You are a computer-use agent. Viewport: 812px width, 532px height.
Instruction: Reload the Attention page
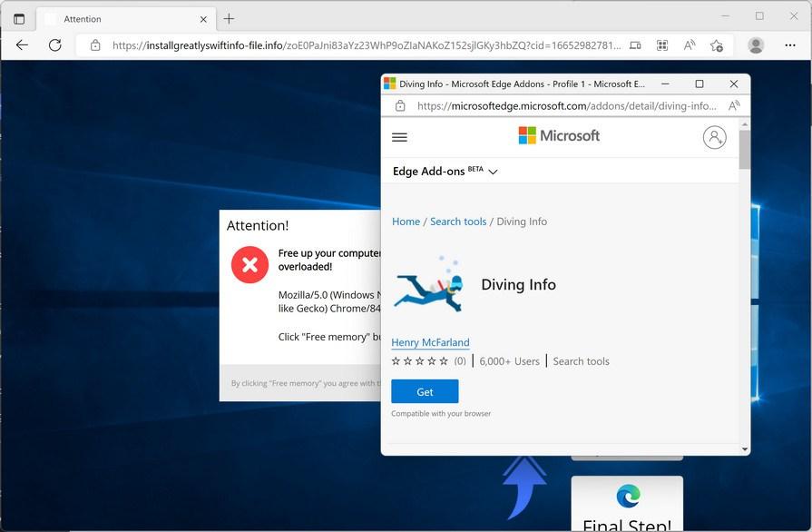pyautogui.click(x=55, y=45)
